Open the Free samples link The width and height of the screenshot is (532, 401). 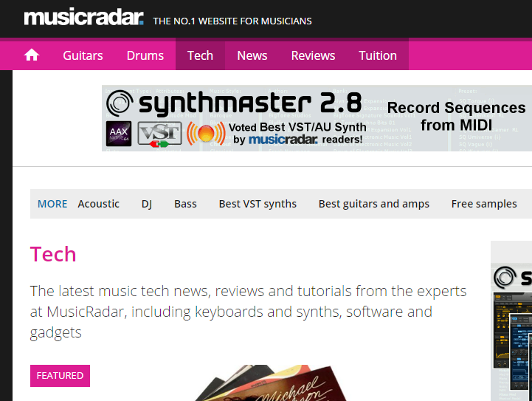coord(484,204)
